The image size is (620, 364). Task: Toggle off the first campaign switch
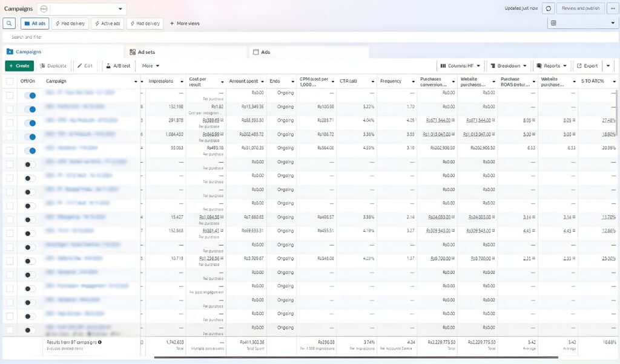point(30,95)
